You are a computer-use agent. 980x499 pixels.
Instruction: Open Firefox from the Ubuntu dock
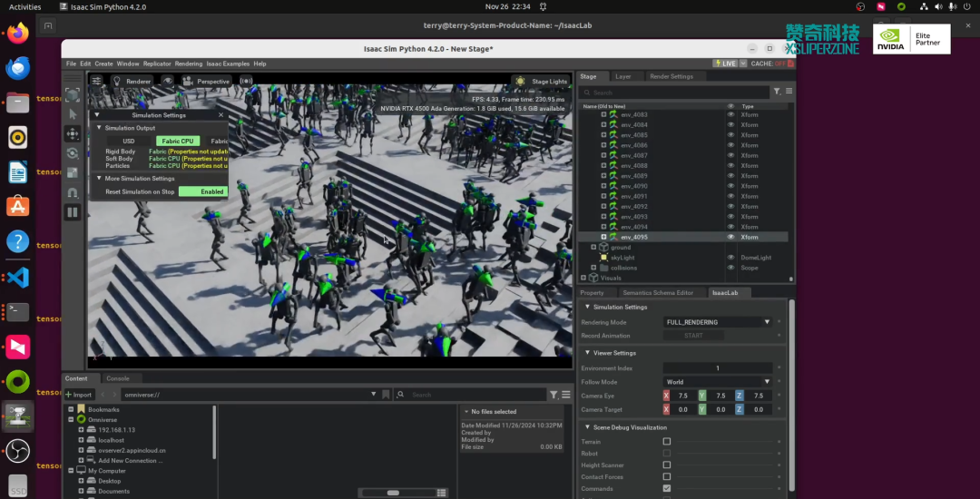17,33
